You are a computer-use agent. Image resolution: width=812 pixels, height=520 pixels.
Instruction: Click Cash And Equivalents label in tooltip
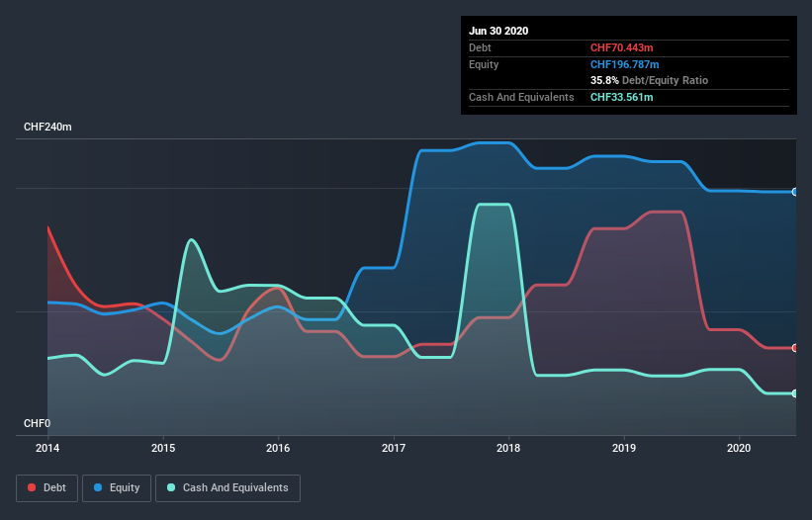[x=521, y=97]
